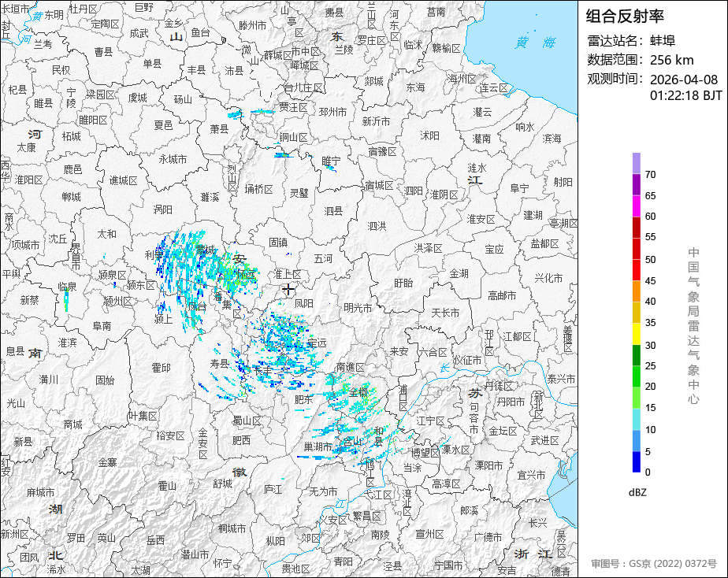Click the 组合反射率 title text
This screenshot has width=728, height=578.
[x=625, y=17]
